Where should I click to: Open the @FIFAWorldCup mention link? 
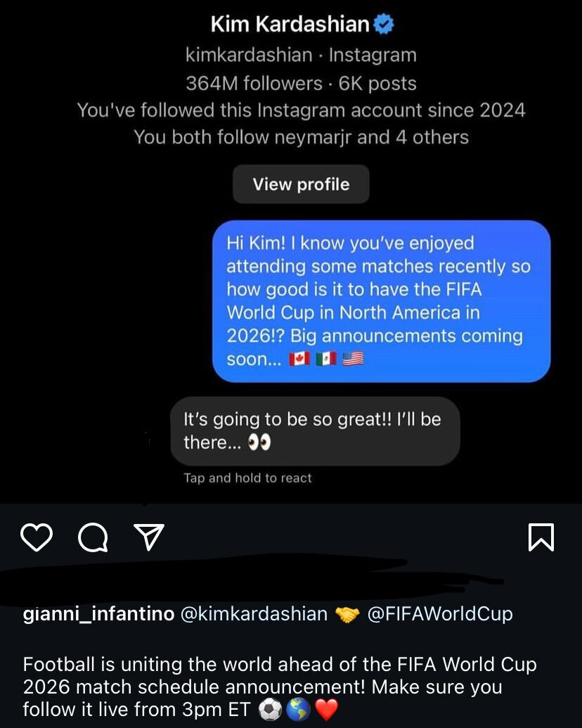click(440, 613)
